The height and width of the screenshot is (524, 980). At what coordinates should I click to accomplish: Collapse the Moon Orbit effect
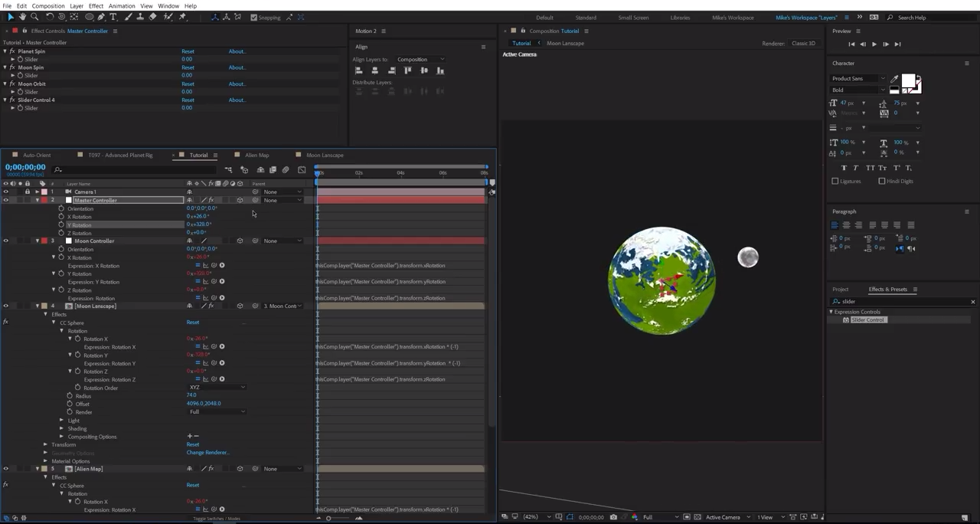(x=5, y=84)
